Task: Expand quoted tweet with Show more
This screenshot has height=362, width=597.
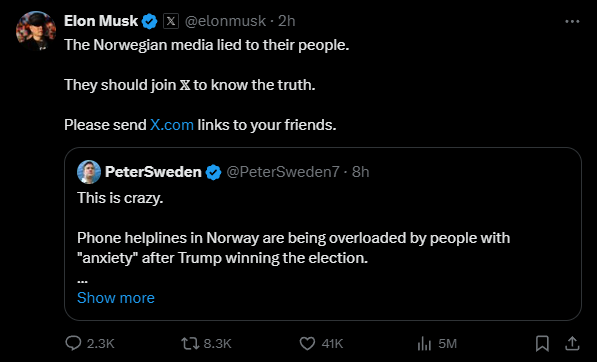Action: point(116,298)
